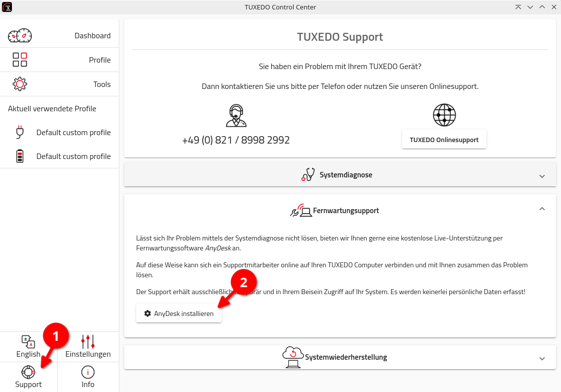Screen dimensions: 561x392
Task: Click the Aktuell verwendete Profile label
Action: pyautogui.click(x=52, y=109)
